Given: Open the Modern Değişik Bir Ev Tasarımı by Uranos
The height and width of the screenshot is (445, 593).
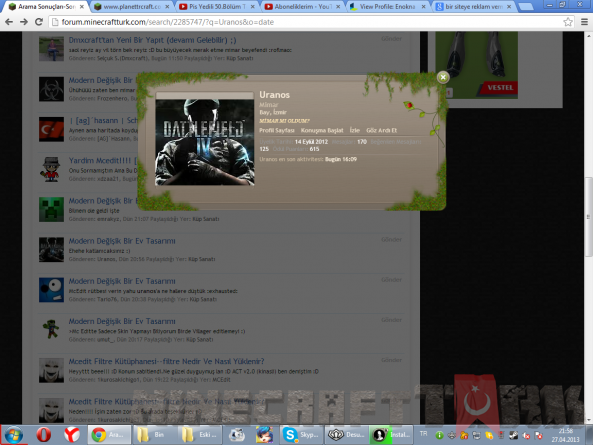Looking at the screenshot, I should click(x=122, y=241).
